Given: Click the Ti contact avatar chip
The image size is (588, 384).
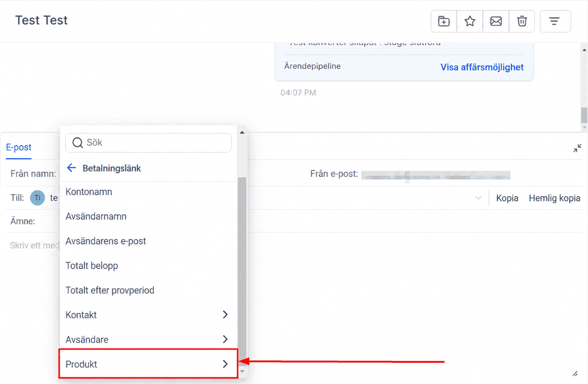Looking at the screenshot, I should tap(37, 198).
